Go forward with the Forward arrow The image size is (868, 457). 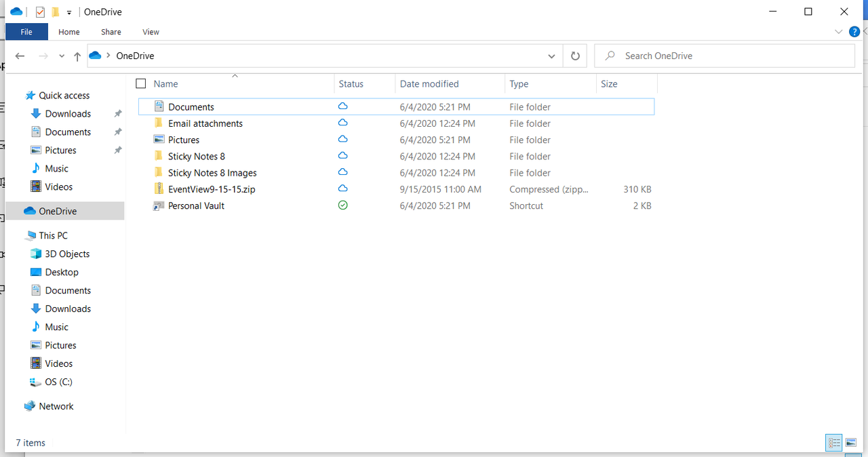[x=43, y=56]
